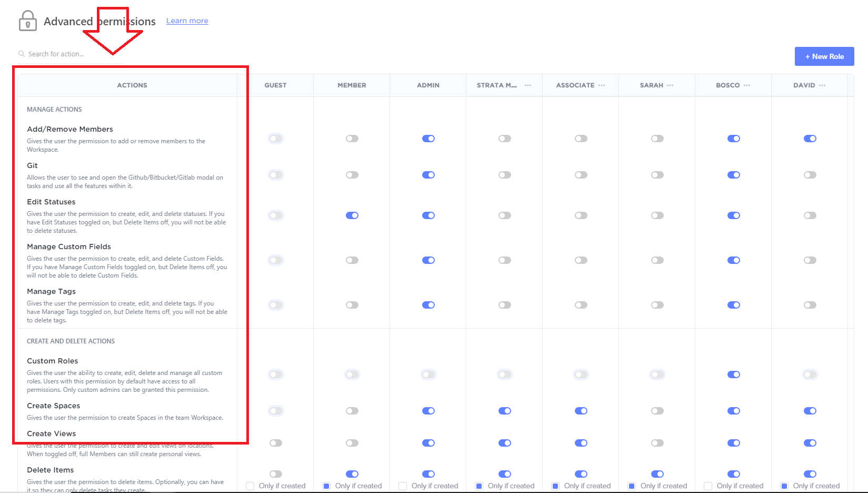Turn off Create Spaces for DAVID
The width and height of the screenshot is (868, 493).
[810, 410]
